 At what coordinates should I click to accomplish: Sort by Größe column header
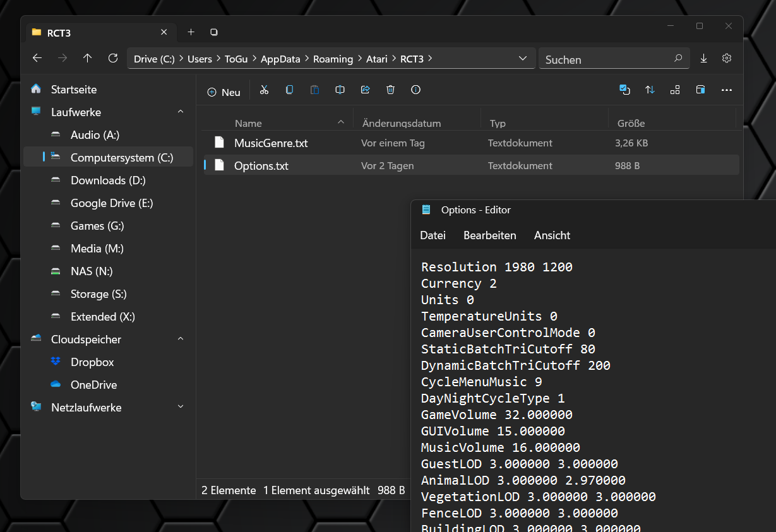[631, 124]
